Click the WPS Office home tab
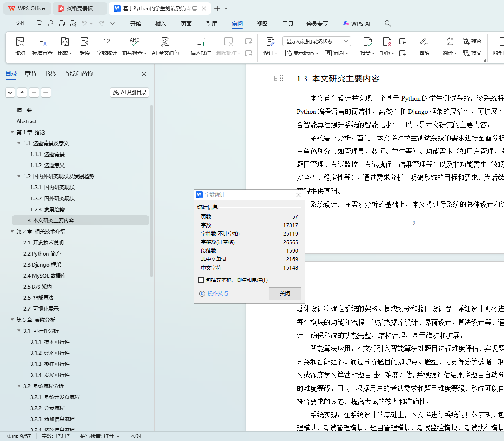The width and height of the screenshot is (504, 441). tap(27, 8)
